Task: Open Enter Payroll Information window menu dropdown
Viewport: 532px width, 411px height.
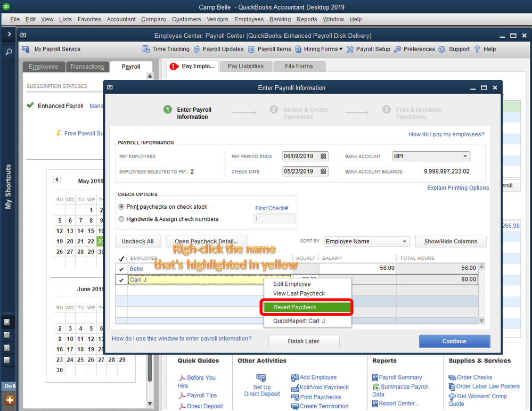Action: point(110,87)
